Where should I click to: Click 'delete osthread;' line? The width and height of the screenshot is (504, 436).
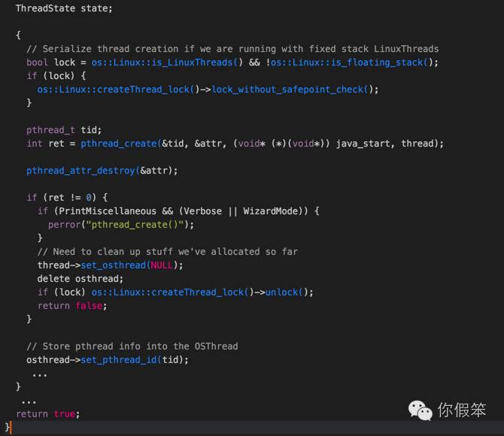(x=80, y=279)
